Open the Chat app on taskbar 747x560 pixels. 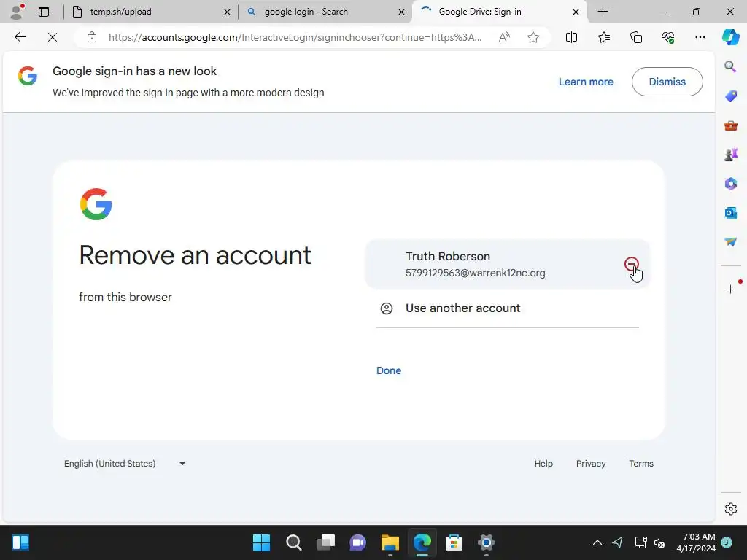357,542
